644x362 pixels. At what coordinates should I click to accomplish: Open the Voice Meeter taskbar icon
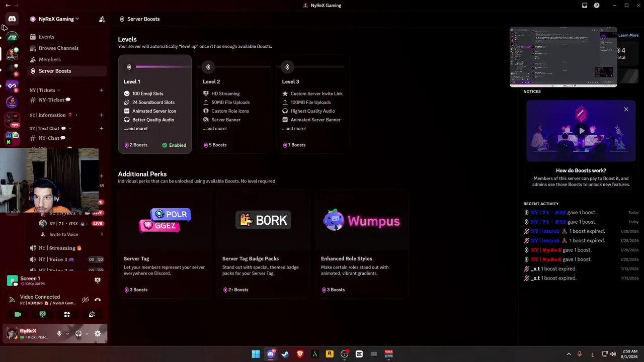pos(388,354)
